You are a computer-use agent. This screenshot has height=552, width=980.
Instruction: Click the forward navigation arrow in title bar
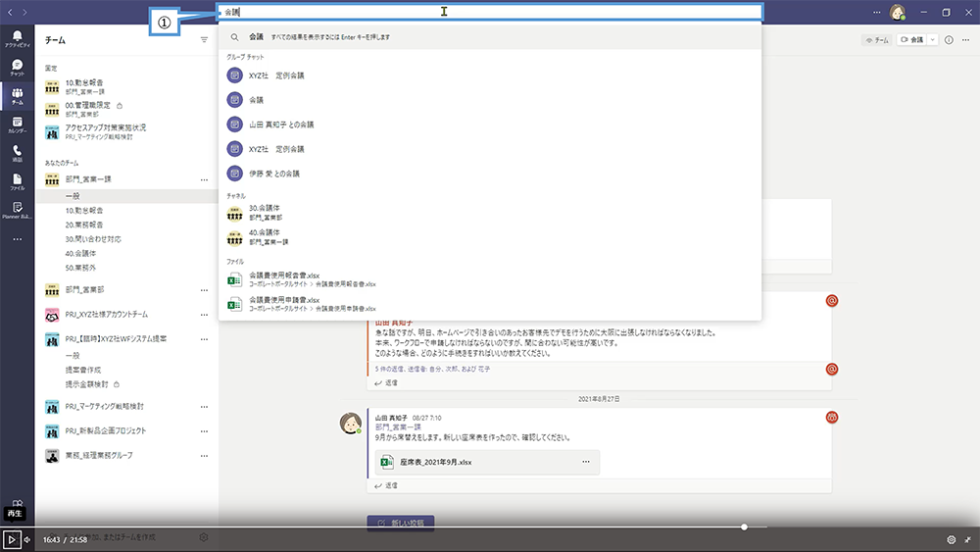click(24, 12)
